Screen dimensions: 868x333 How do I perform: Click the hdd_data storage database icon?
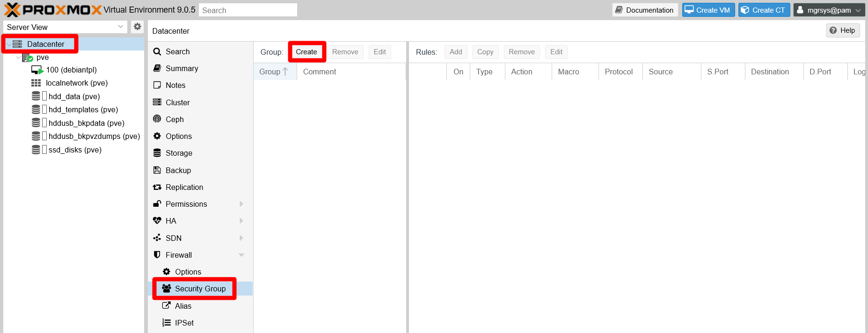pyautogui.click(x=36, y=96)
